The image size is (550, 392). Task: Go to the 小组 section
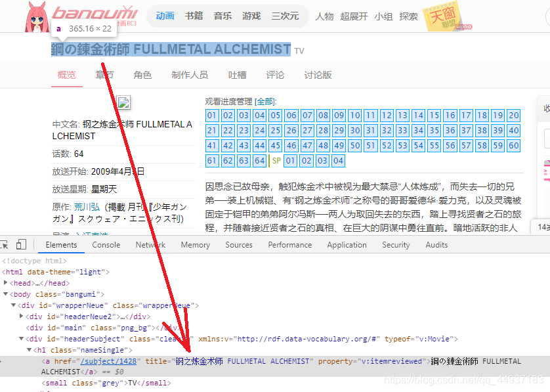(x=383, y=16)
